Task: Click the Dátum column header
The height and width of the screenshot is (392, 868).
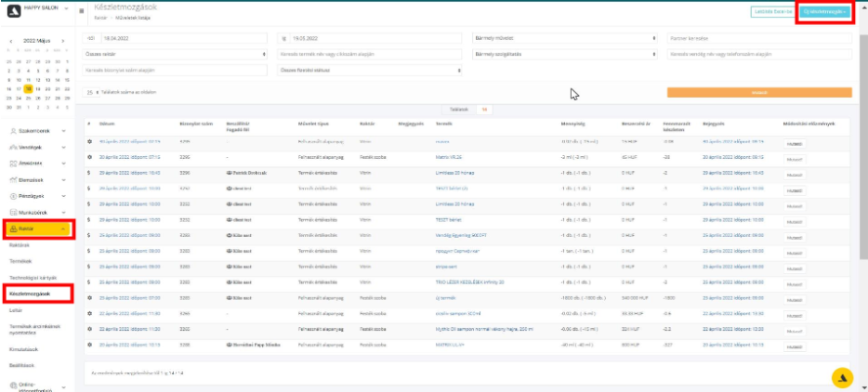Action: coord(107,123)
